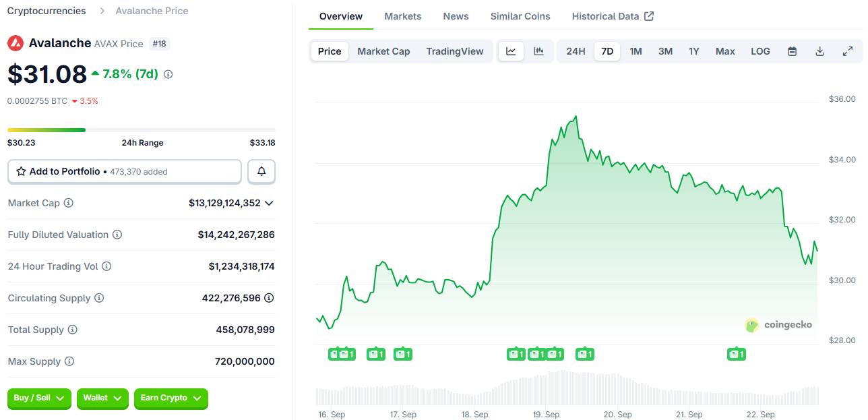Click the rightmost news marker under the chart
The width and height of the screenshot is (868, 420).
click(x=737, y=354)
